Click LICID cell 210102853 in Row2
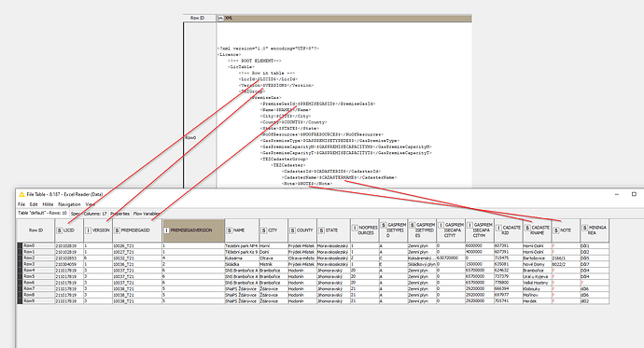 click(69, 258)
